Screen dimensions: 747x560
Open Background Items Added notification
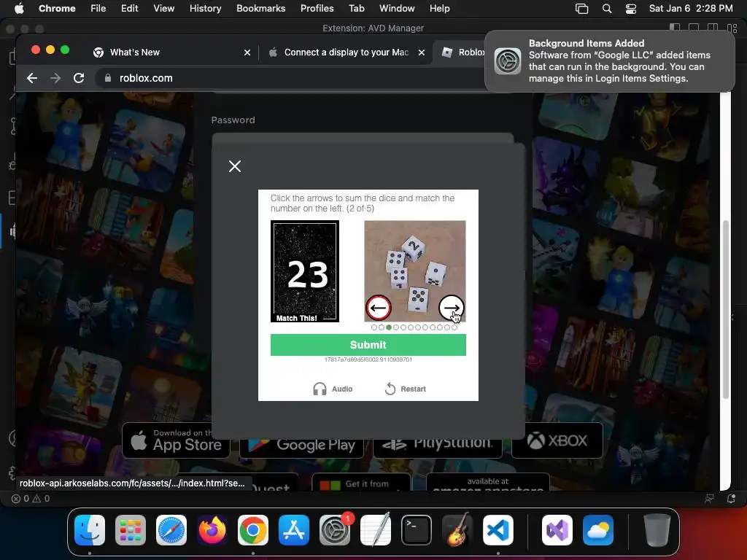pos(610,61)
